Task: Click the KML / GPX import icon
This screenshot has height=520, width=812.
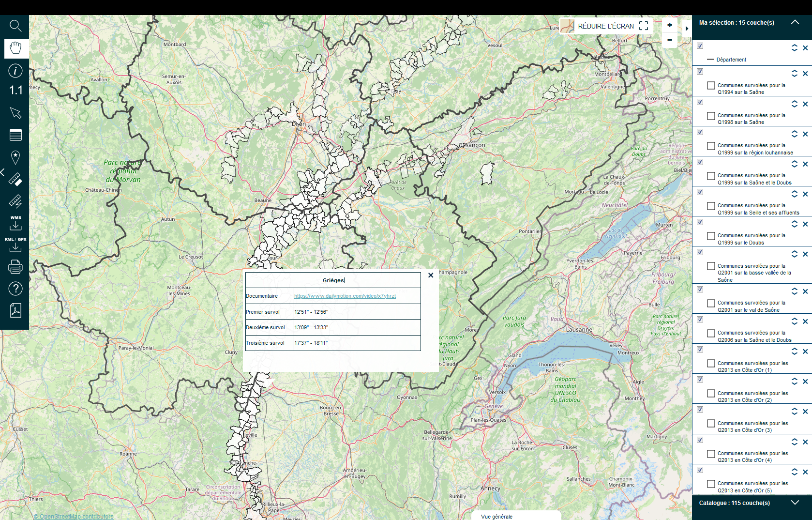Action: pos(15,245)
